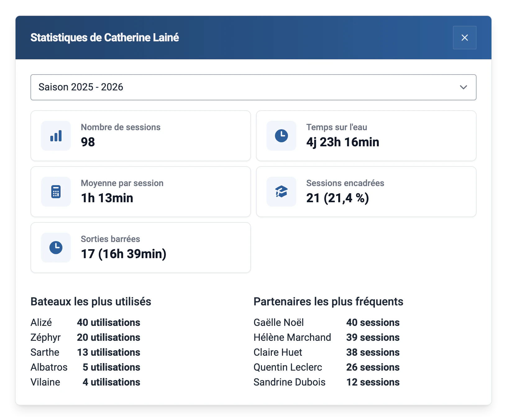Viewport: 507px width, 420px height.
Task: Click the dropdown chevron arrow in season selector
Action: click(x=463, y=87)
